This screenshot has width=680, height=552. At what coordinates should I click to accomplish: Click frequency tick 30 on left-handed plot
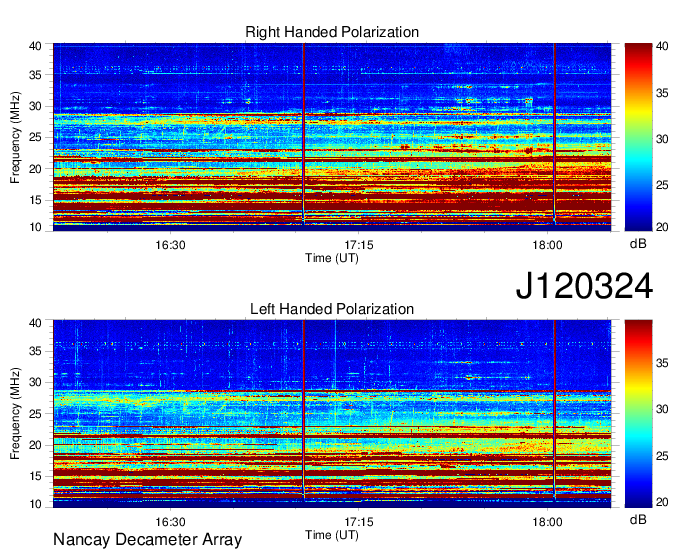35,382
